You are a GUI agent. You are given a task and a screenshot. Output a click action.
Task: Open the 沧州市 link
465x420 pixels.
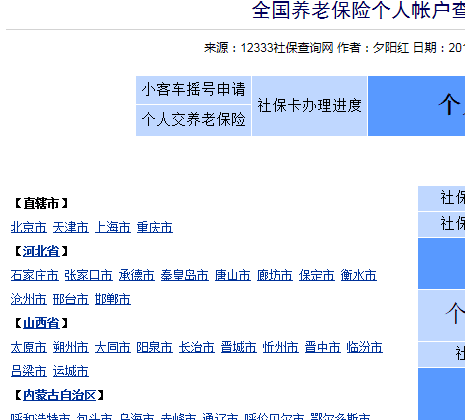[x=29, y=299]
